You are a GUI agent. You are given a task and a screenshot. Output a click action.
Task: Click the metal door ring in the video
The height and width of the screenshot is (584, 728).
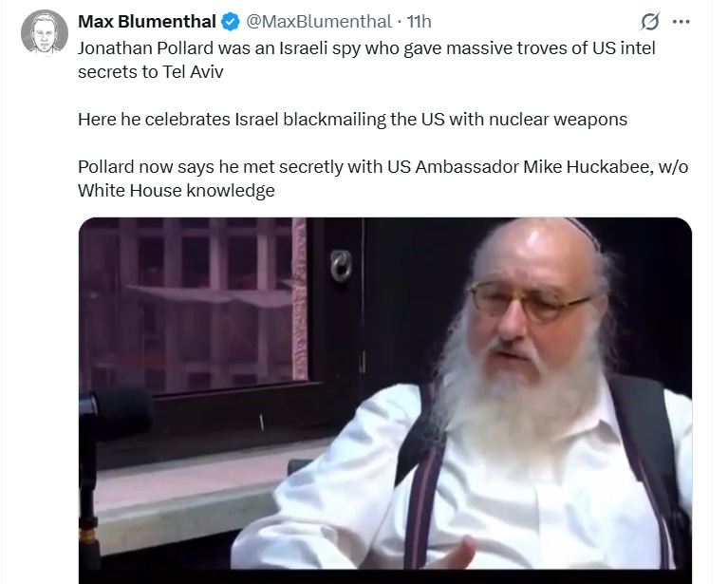pos(342,266)
